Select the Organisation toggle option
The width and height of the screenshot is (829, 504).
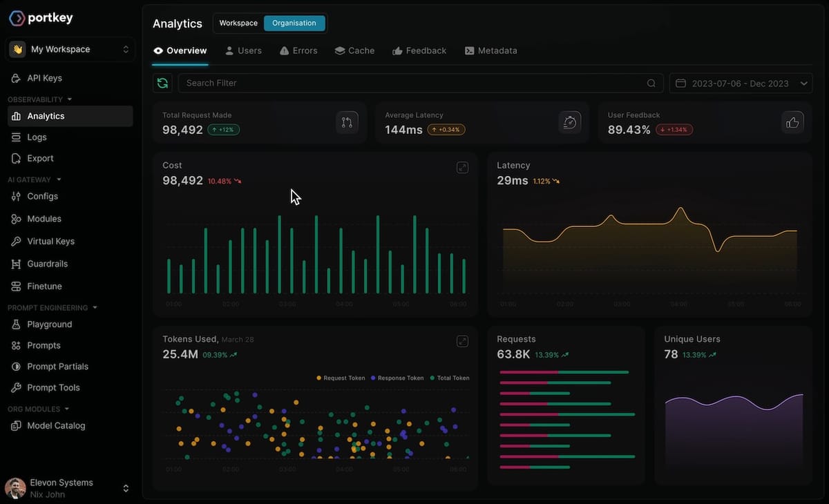click(294, 23)
